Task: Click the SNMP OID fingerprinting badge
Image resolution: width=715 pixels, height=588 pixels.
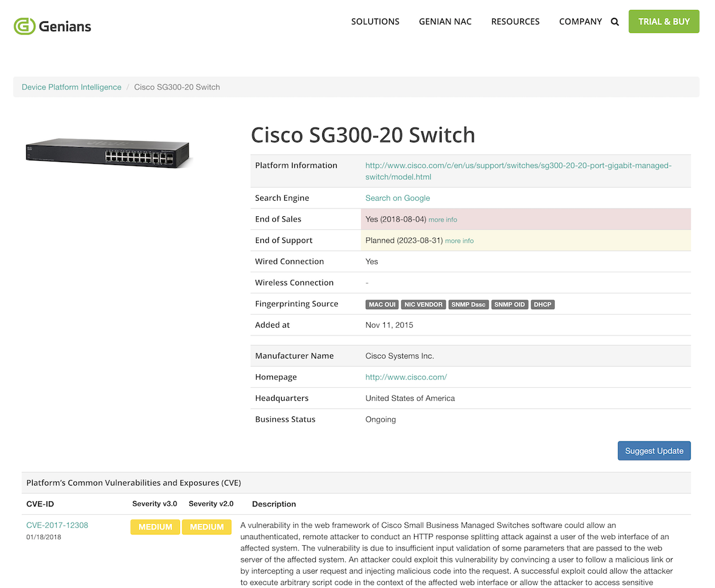Action: click(x=509, y=304)
